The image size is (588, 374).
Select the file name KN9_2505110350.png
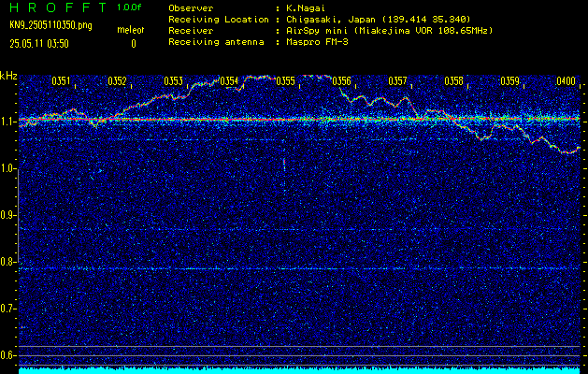coord(50,26)
